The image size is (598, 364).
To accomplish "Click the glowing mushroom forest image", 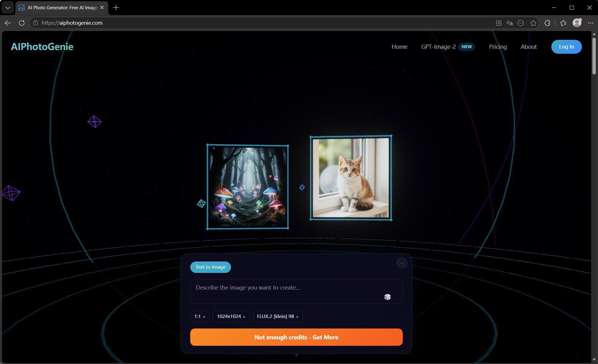I will click(248, 187).
